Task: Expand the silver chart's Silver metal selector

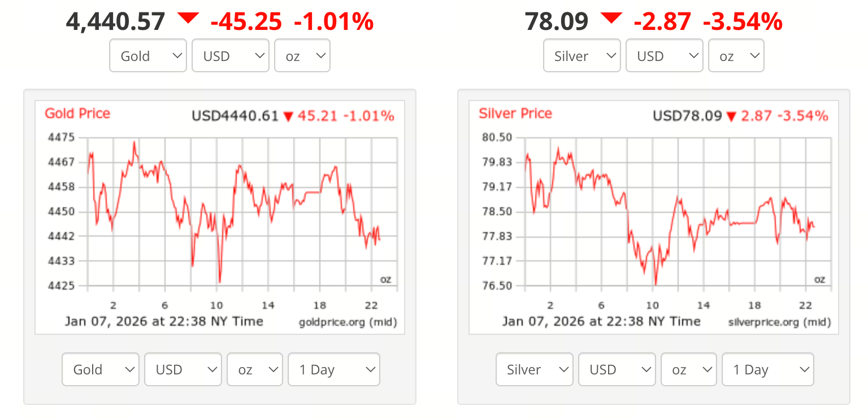Action: tap(534, 369)
